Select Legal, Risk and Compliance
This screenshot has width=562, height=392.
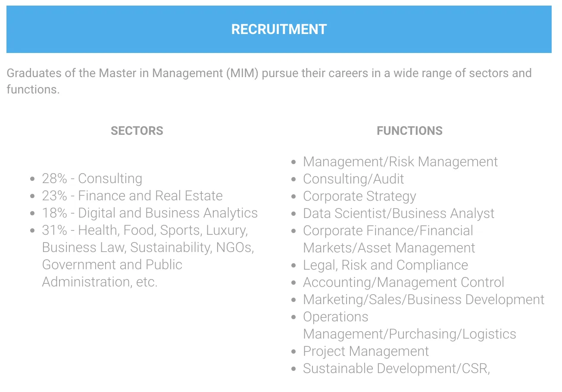coord(385,265)
